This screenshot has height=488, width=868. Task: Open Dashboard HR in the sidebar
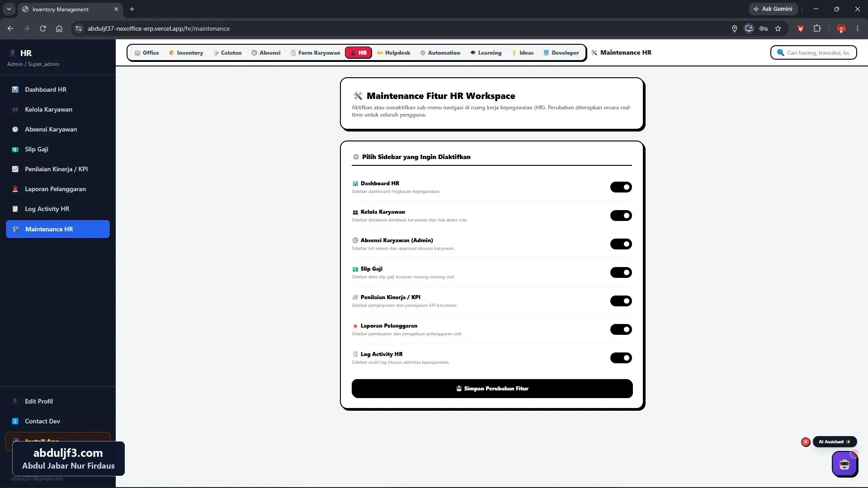click(58, 89)
